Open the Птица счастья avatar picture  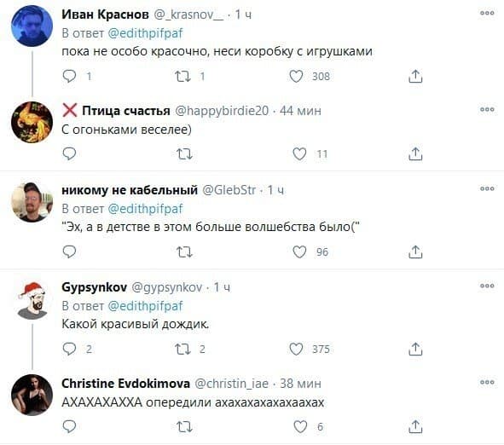pyautogui.click(x=32, y=122)
